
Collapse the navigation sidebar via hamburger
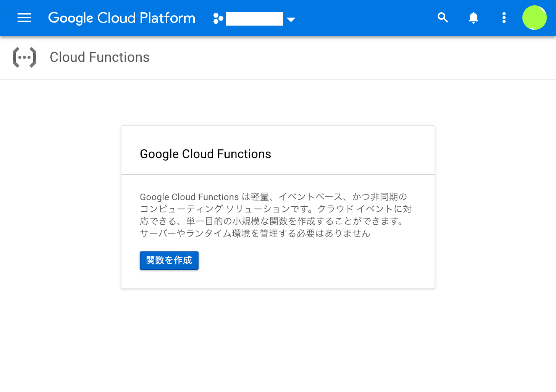pos(24,18)
